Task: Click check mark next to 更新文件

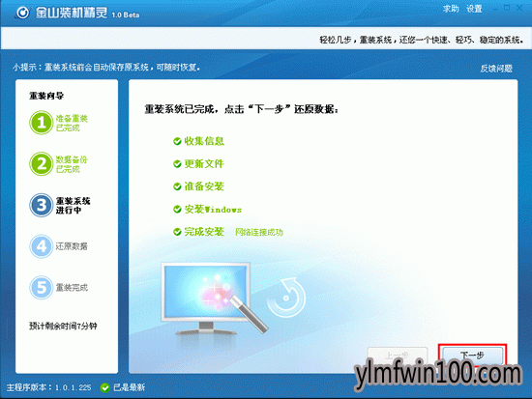Action: coord(177,164)
